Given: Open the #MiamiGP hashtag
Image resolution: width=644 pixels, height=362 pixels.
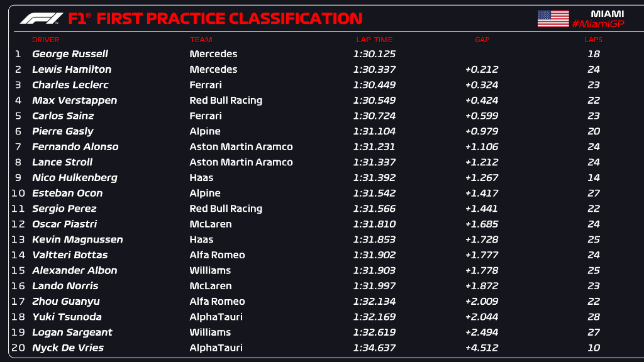Looking at the screenshot, I should [598, 24].
